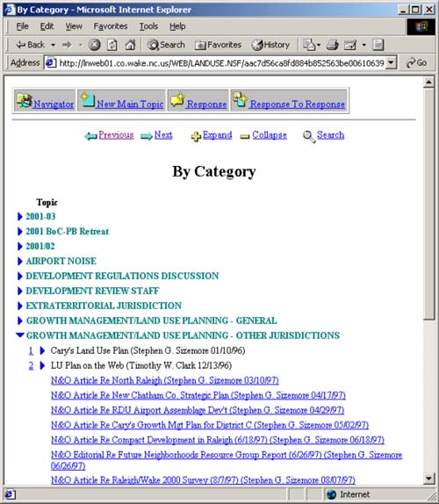Expand the AIRPORT NOISE category triangle
The height and width of the screenshot is (504, 439).
tap(19, 261)
